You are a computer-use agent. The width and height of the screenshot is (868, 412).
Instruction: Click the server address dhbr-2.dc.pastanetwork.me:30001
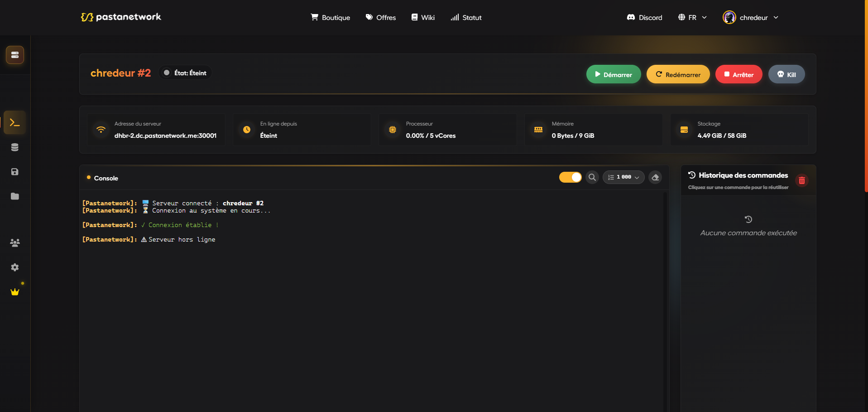[165, 136]
